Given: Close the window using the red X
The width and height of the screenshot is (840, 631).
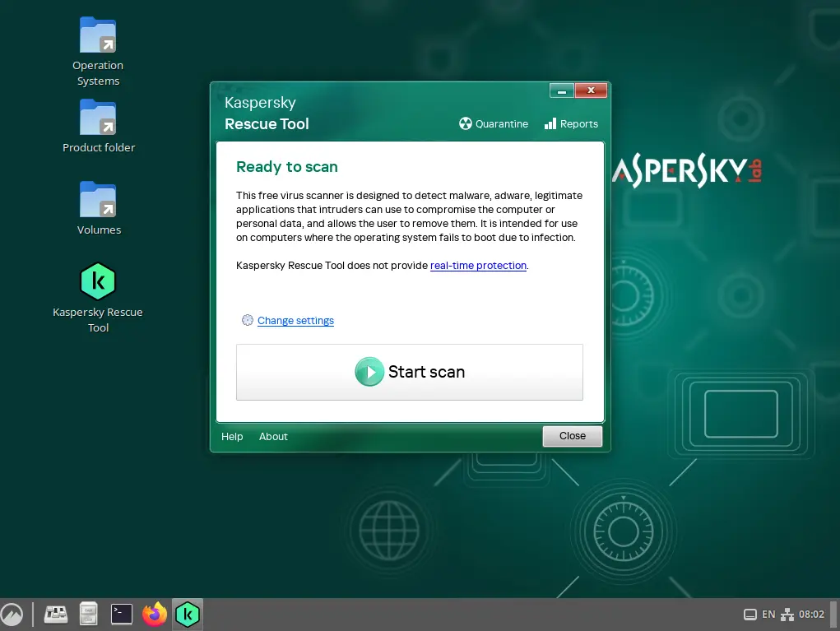Looking at the screenshot, I should pyautogui.click(x=591, y=90).
